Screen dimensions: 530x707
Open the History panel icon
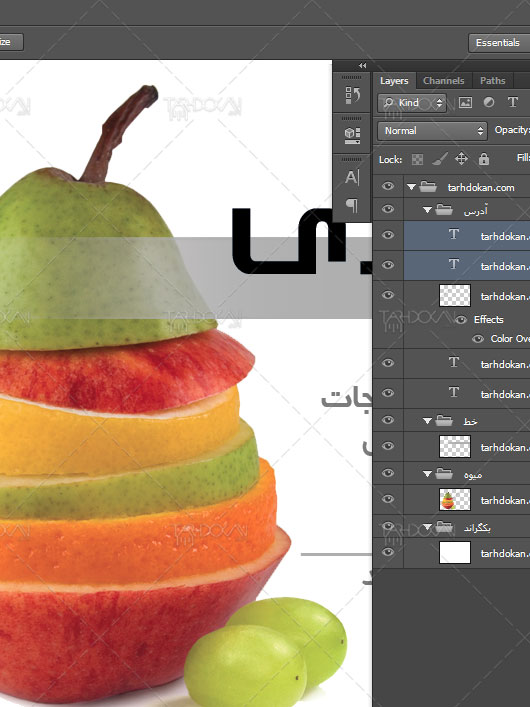pyautogui.click(x=352, y=95)
